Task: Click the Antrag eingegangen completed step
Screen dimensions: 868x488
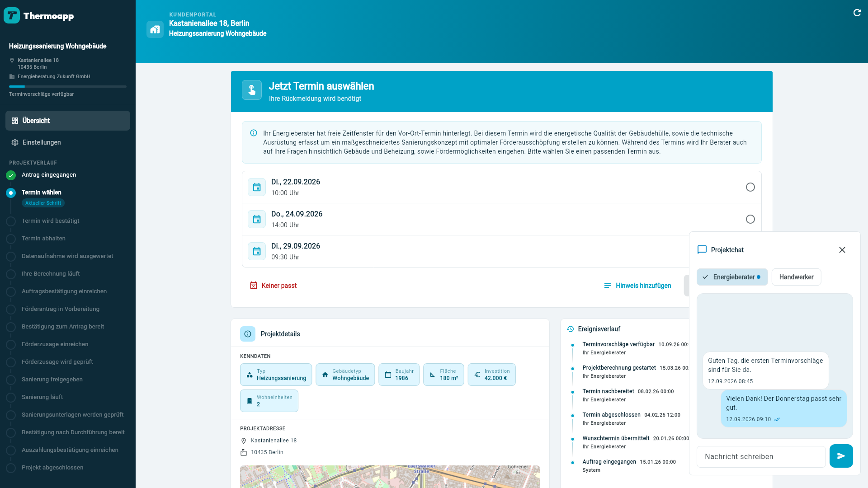Action: click(49, 175)
